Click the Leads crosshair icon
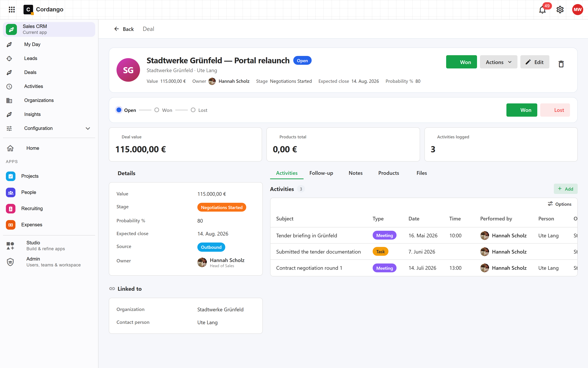Viewport: 588px width, 368px height. [9, 58]
